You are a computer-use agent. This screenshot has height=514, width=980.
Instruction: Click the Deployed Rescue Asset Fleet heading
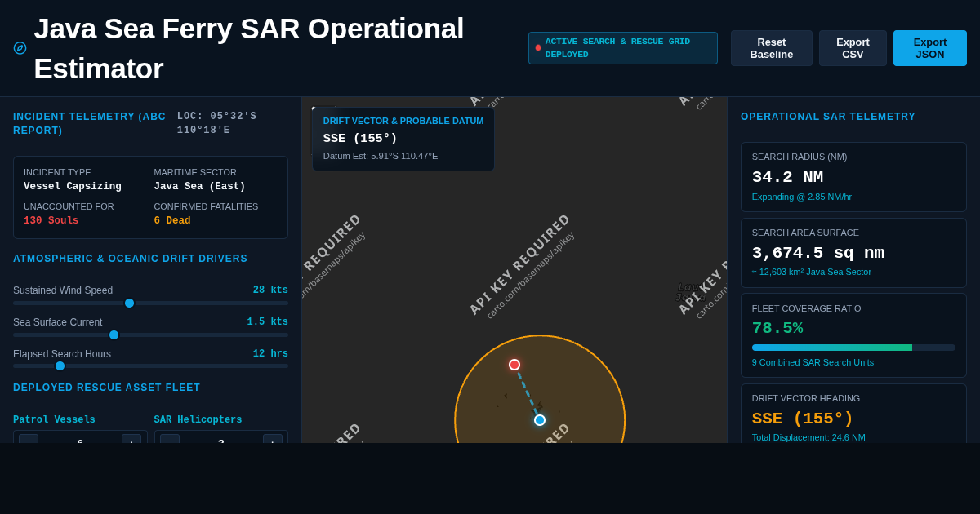click(107, 388)
